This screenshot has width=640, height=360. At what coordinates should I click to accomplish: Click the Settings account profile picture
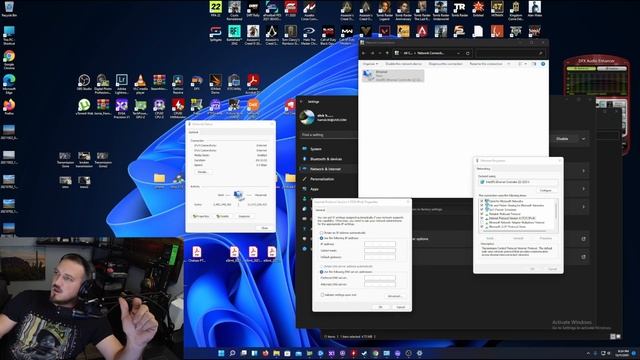pyautogui.click(x=307, y=117)
